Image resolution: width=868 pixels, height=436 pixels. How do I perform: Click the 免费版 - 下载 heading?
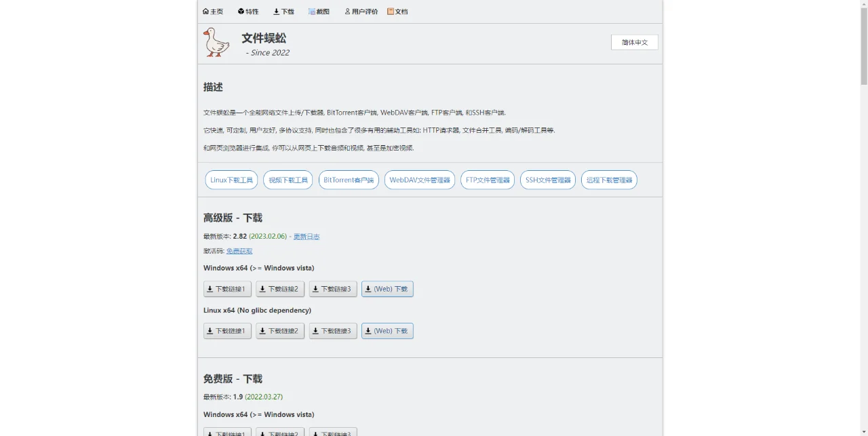tap(233, 378)
